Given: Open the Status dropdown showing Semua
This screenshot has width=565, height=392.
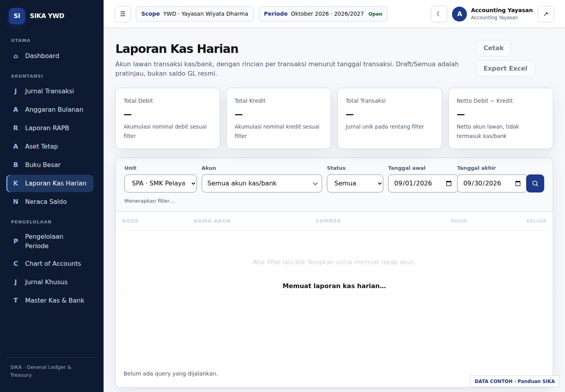Looking at the screenshot, I should pos(355,183).
